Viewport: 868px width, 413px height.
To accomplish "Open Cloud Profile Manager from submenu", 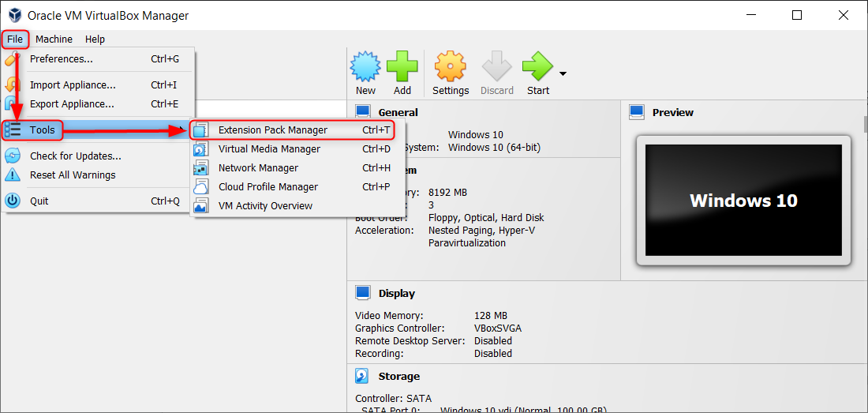I will point(297,187).
